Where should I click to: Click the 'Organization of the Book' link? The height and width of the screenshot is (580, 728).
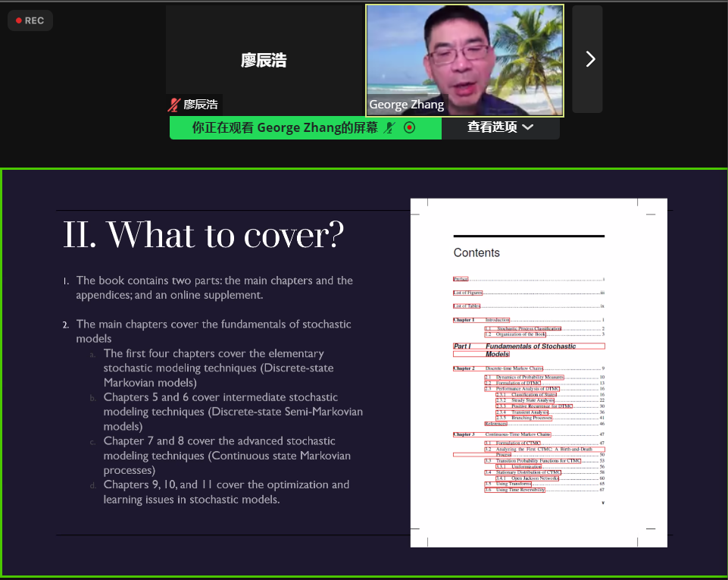pyautogui.click(x=520, y=334)
